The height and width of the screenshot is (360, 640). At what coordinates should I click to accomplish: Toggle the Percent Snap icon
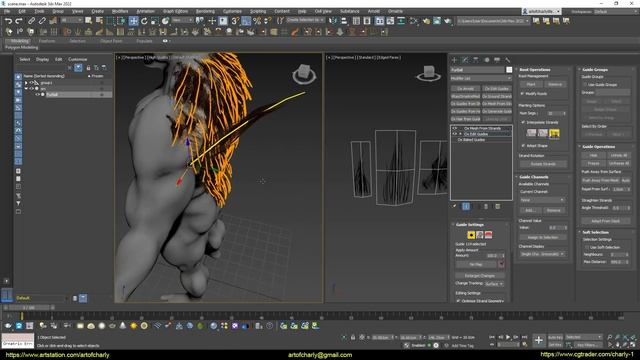257,21
